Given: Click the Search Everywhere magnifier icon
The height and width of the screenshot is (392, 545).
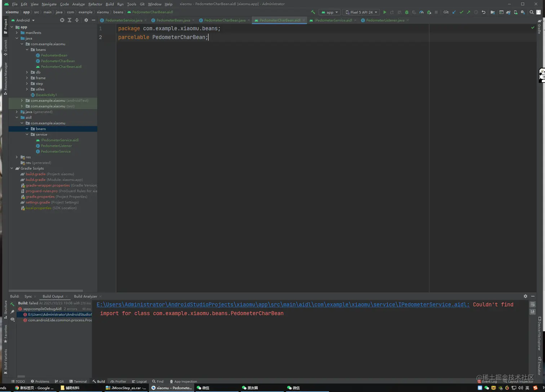Looking at the screenshot, I should coord(532,12).
